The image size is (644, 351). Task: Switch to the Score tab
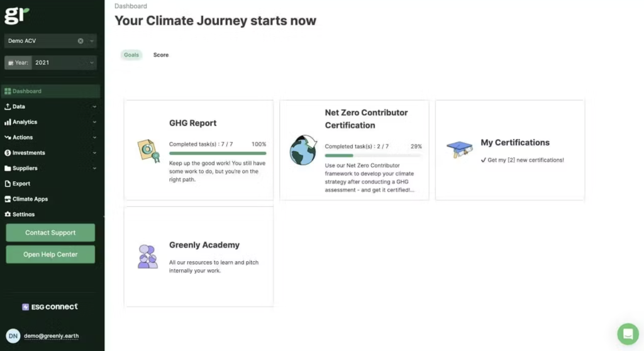pyautogui.click(x=161, y=55)
